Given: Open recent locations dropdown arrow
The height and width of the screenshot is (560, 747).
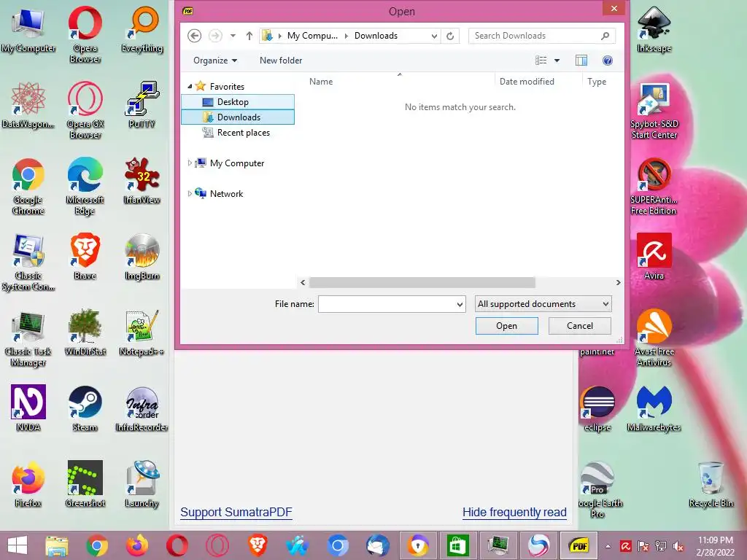Looking at the screenshot, I should tap(233, 36).
